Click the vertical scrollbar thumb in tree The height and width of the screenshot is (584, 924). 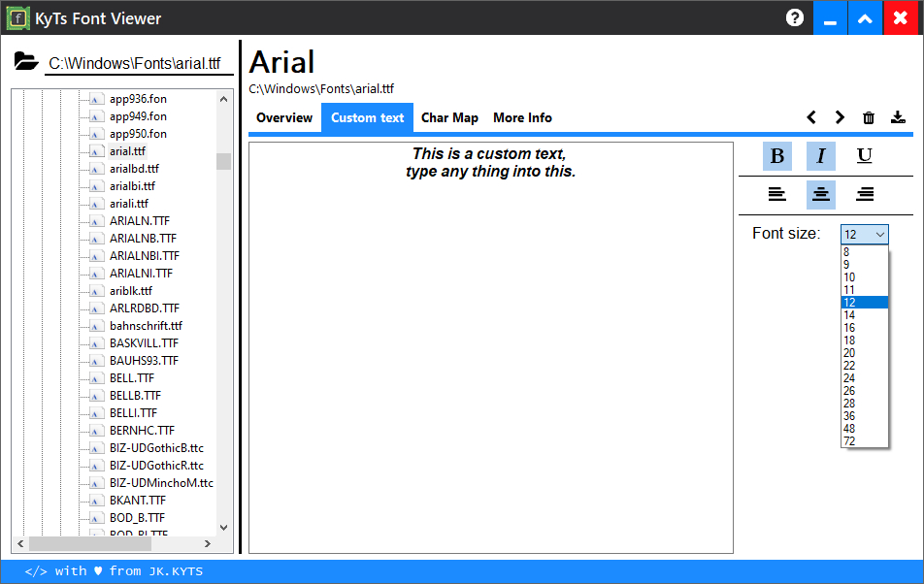click(223, 161)
